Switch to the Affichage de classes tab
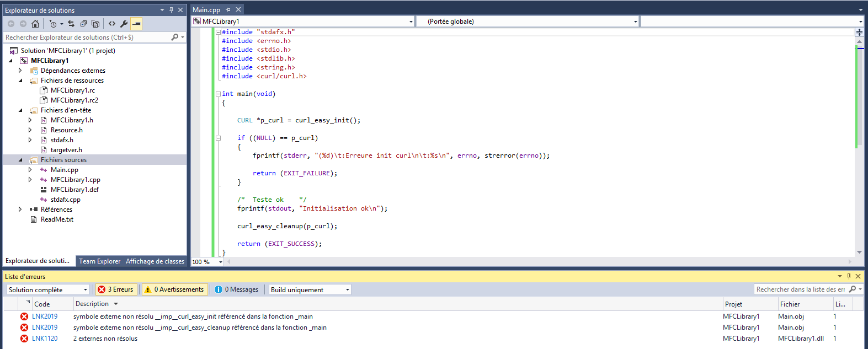868x349 pixels. (155, 261)
